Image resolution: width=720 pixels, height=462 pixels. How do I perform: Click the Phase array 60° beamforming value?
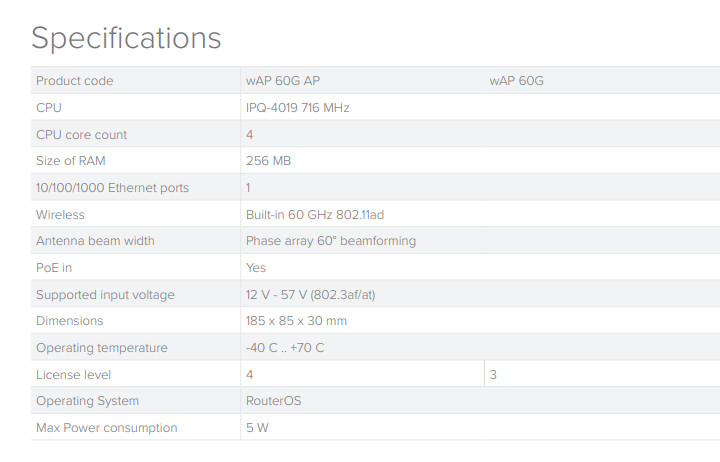tap(331, 241)
